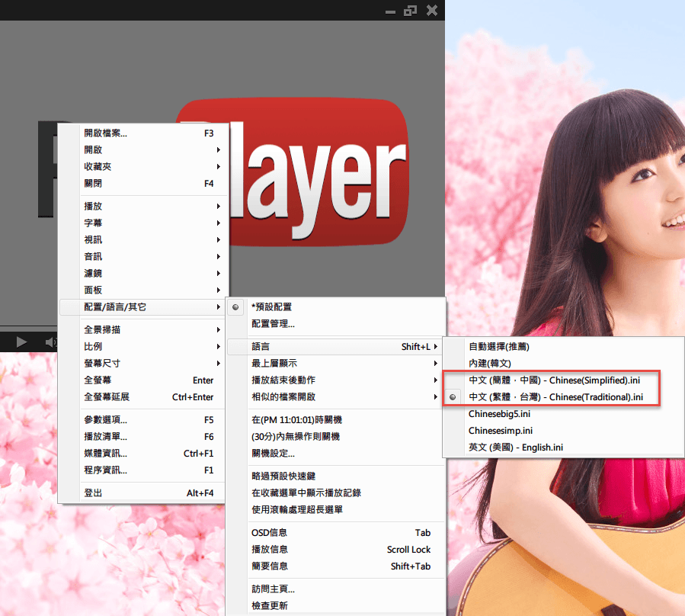This screenshot has height=616, width=685.
Task: Select the *預設配置 preset option
Action: point(271,306)
